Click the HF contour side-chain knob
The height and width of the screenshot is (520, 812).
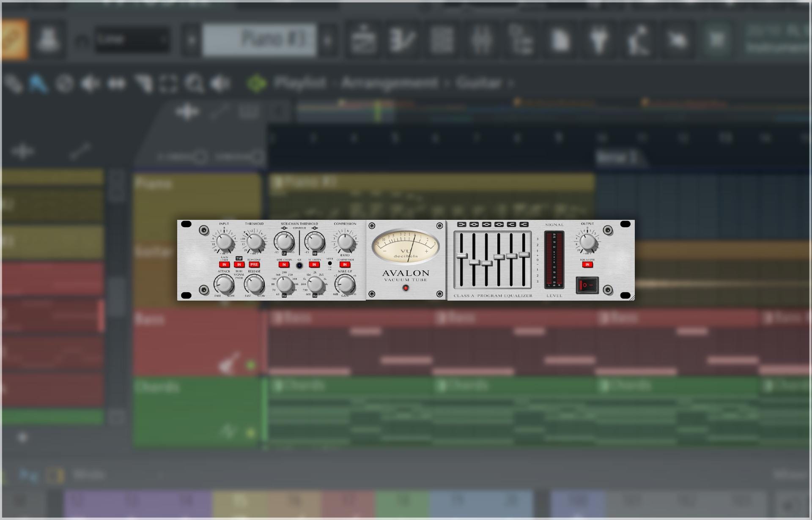point(315,242)
